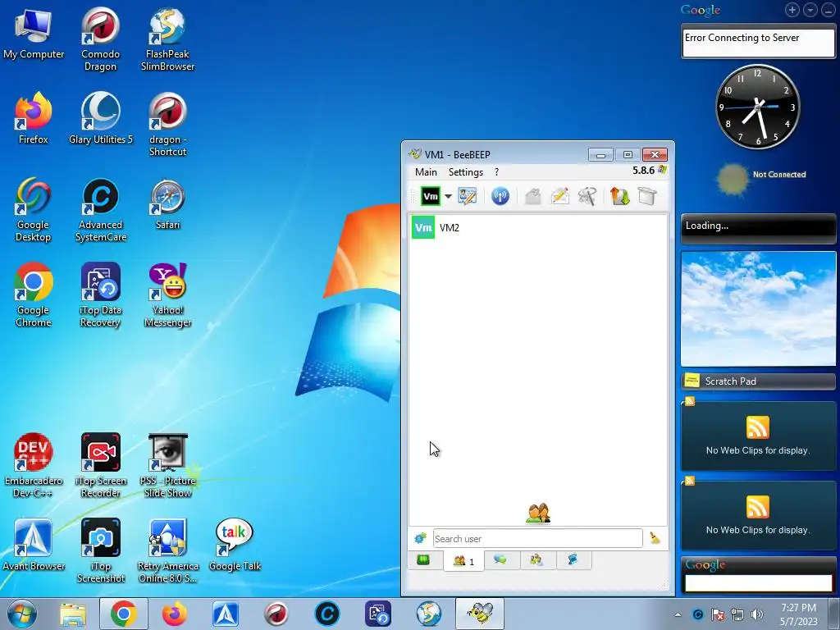Image resolution: width=840 pixels, height=630 pixels.
Task: Select Google Chrome desktop shortcut
Action: click(33, 294)
